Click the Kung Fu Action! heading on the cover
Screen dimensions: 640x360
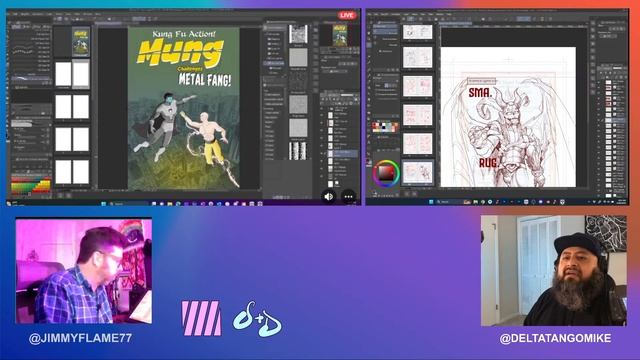184,34
